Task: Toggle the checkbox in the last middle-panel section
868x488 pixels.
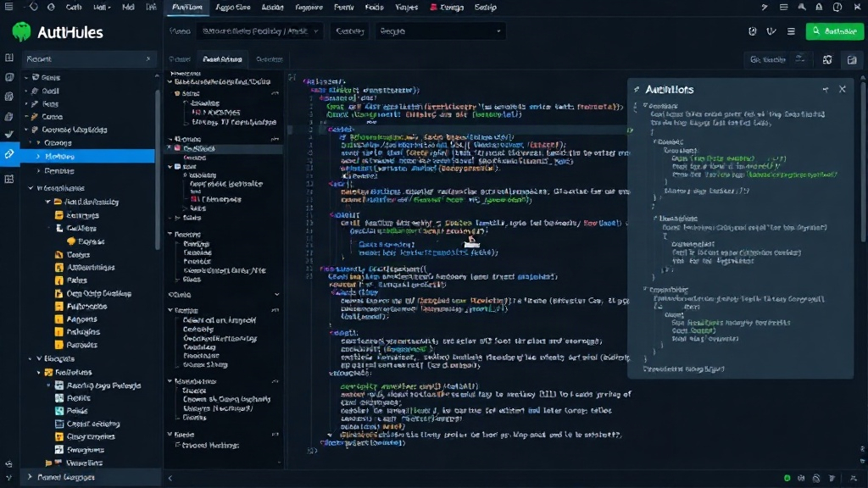Action: [178, 445]
